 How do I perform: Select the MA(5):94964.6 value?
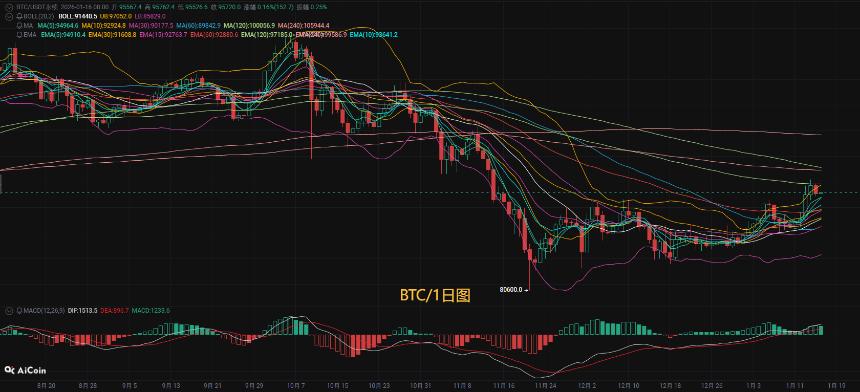(58, 26)
